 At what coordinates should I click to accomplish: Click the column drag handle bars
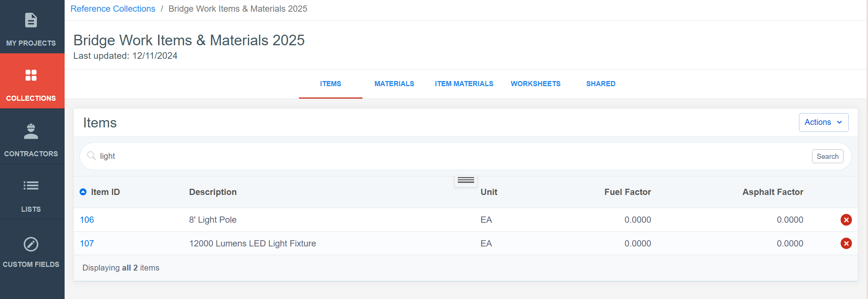coord(466,180)
